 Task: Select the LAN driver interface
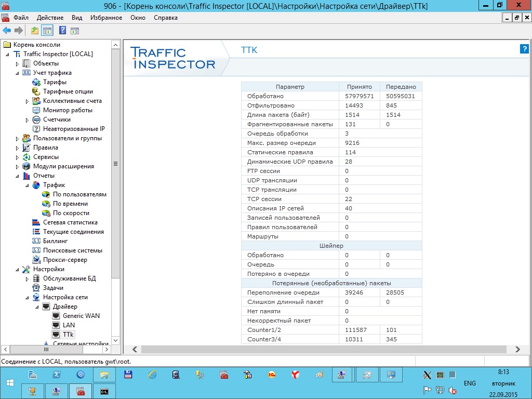click(69, 325)
